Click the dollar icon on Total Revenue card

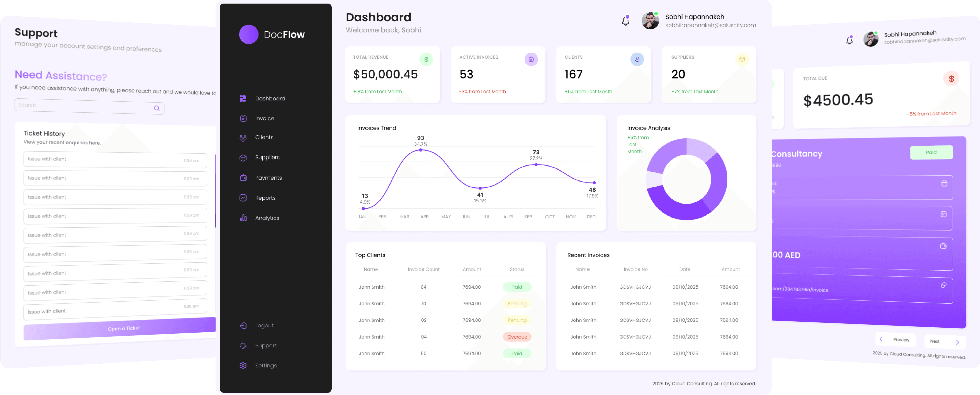pyautogui.click(x=426, y=59)
